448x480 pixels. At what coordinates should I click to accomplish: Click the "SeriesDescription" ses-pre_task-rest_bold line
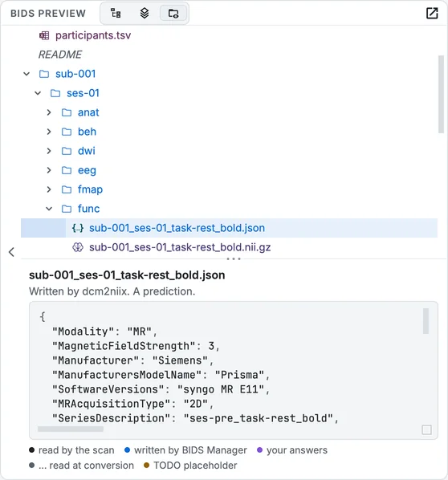point(195,418)
